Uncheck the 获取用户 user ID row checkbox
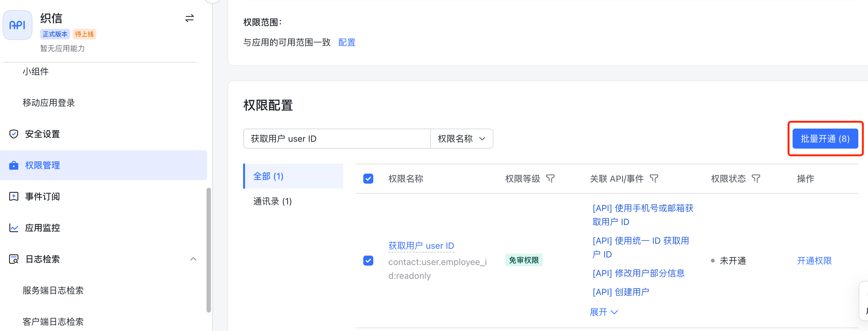The width and height of the screenshot is (868, 331). tap(368, 261)
